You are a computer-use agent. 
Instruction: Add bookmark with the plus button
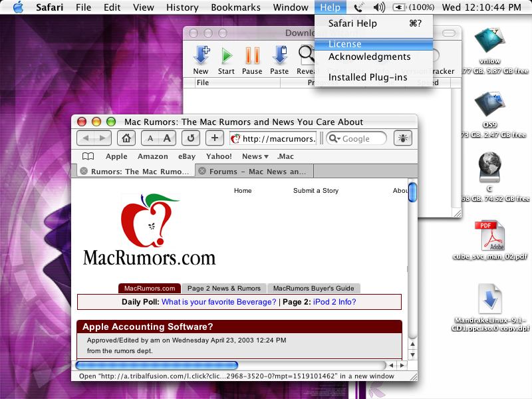tap(214, 138)
